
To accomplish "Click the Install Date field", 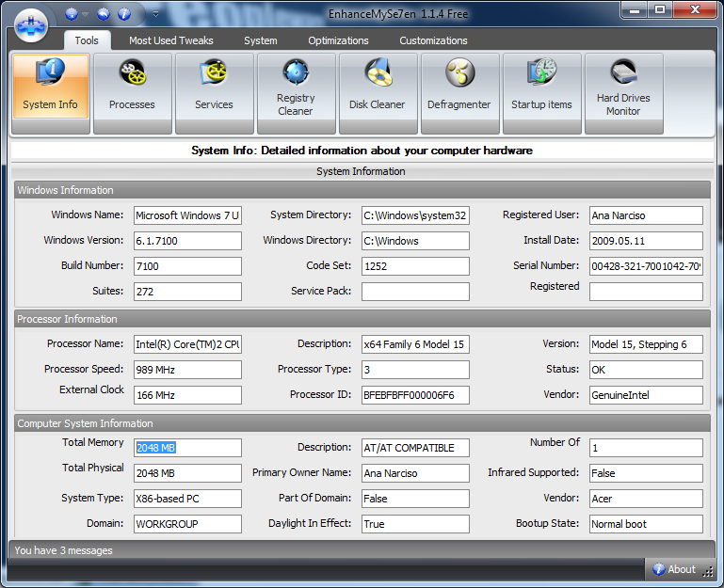I will coord(646,241).
